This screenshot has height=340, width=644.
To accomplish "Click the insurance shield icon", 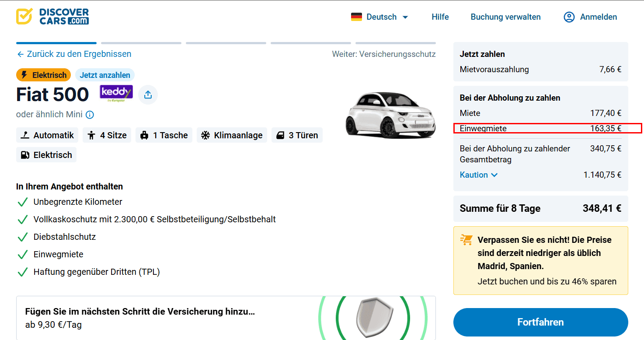I will (x=375, y=317).
